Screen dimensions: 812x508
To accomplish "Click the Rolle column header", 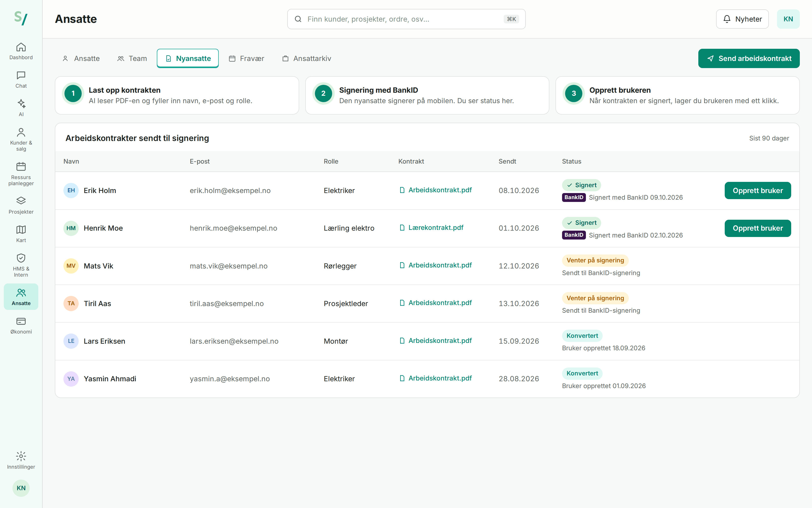I will 331,161.
